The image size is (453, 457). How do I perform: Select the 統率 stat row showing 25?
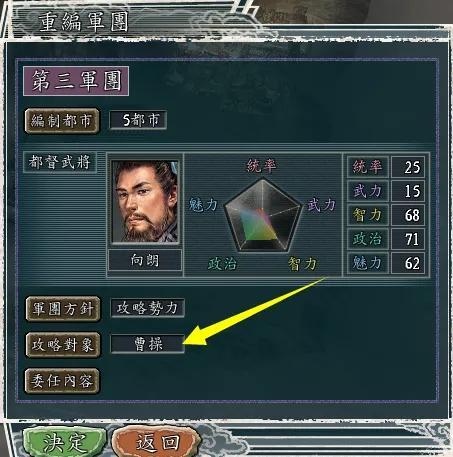tap(386, 167)
